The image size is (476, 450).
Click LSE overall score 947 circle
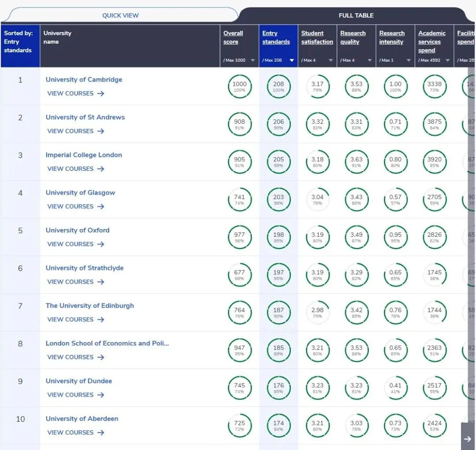click(239, 350)
